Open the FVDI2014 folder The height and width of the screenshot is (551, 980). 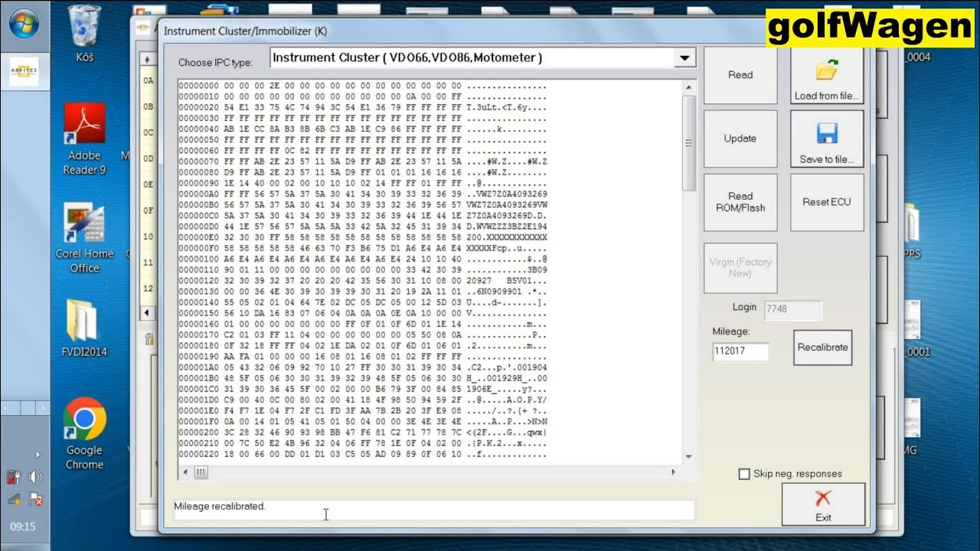click(x=84, y=328)
